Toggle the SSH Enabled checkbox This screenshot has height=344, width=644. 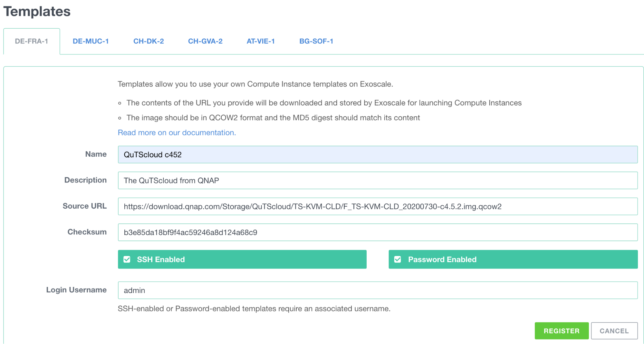(127, 260)
